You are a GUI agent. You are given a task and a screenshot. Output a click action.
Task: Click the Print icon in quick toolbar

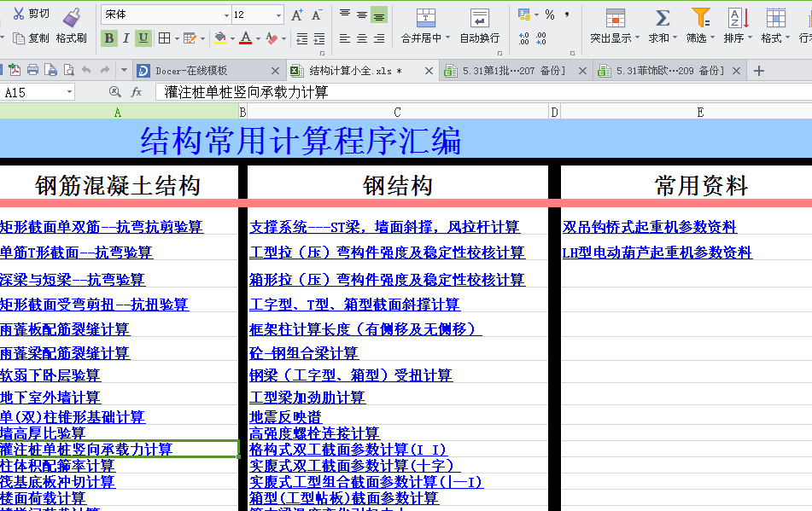(x=32, y=70)
